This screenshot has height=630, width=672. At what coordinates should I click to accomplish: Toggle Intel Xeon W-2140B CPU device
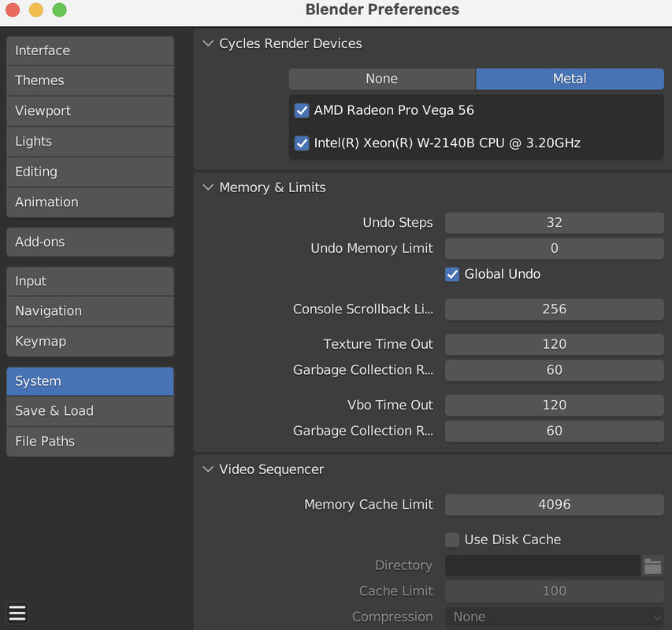302,143
